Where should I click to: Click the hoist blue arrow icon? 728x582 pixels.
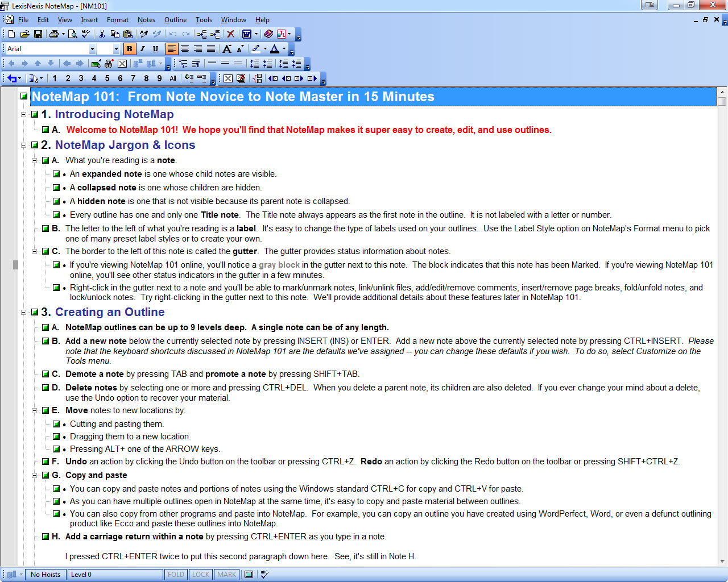click(12, 78)
